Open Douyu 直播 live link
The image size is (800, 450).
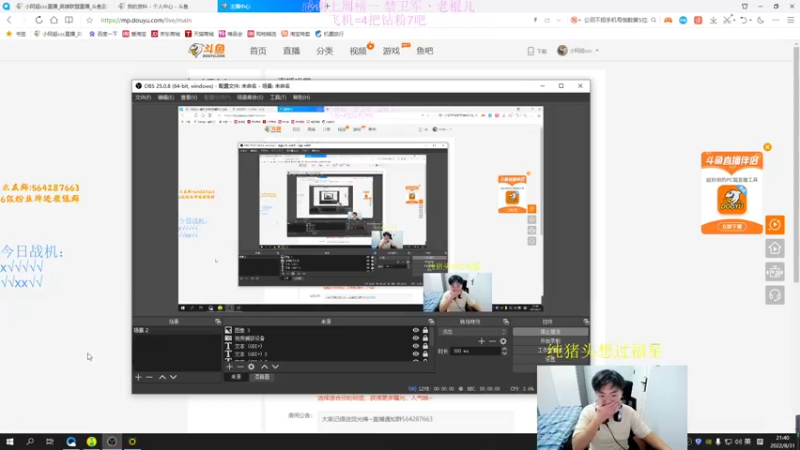pyautogui.click(x=291, y=51)
